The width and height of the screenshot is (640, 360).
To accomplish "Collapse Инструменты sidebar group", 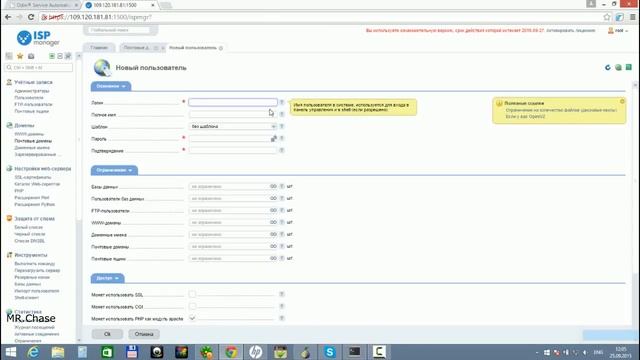I will point(31,255).
